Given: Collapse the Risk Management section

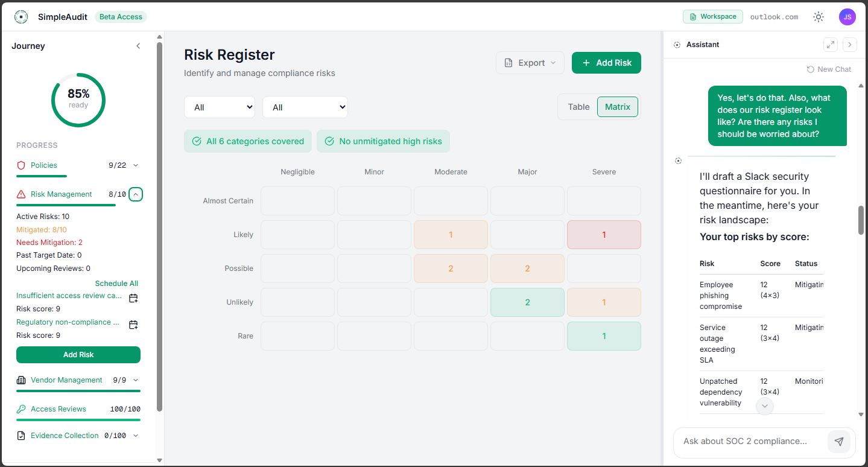Looking at the screenshot, I should [136, 194].
